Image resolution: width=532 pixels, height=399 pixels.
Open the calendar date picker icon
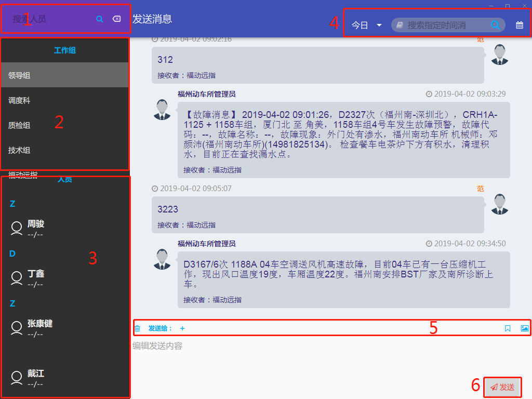click(519, 25)
